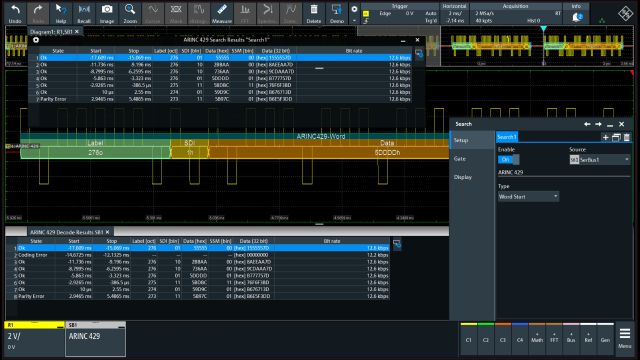Delete Search1 with trash icon
The height and width of the screenshot is (360, 640).
627,138
